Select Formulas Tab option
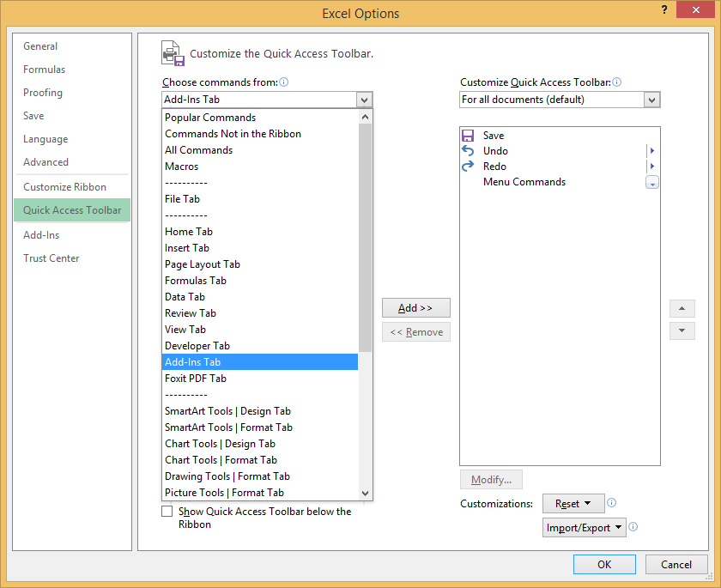The width and height of the screenshot is (721, 588). [x=260, y=281]
